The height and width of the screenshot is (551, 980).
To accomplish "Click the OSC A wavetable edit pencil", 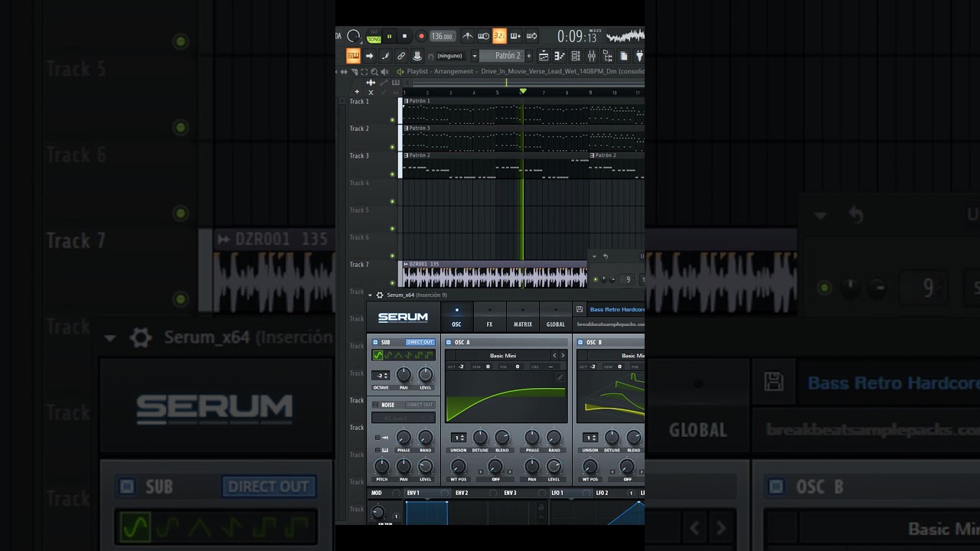I will point(560,377).
